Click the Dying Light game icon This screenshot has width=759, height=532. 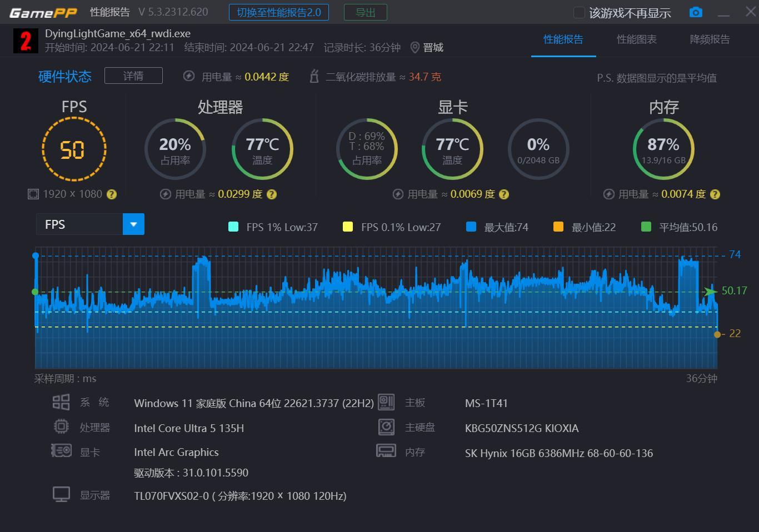pos(26,41)
